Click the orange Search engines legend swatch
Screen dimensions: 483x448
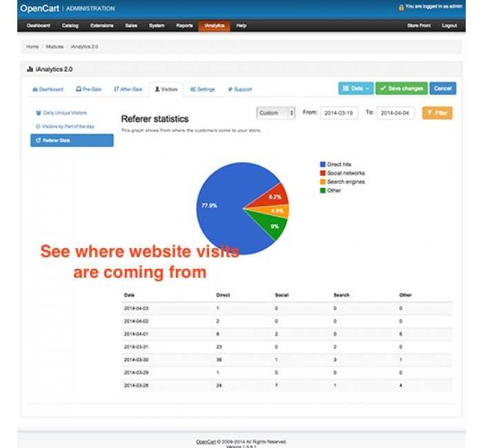[322, 182]
